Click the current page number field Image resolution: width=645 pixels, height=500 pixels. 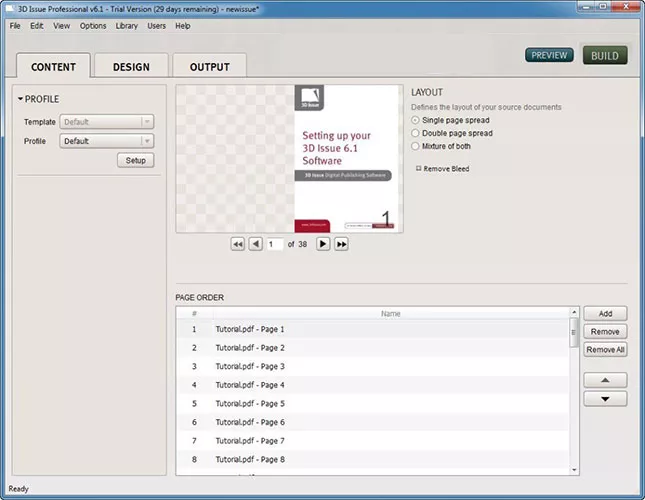(x=275, y=244)
